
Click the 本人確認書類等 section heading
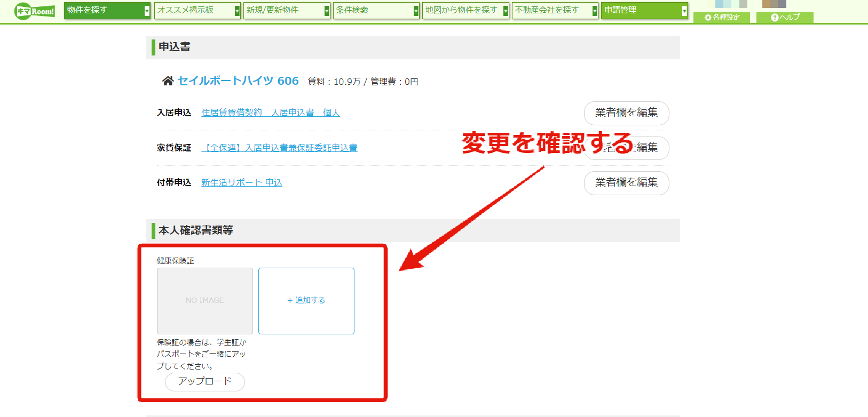click(196, 230)
